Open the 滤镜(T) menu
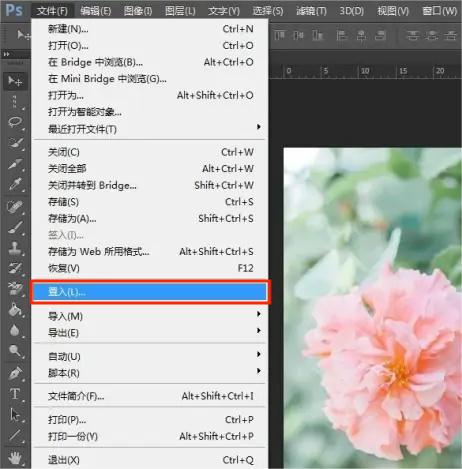This screenshot has width=462, height=469. coord(311,11)
